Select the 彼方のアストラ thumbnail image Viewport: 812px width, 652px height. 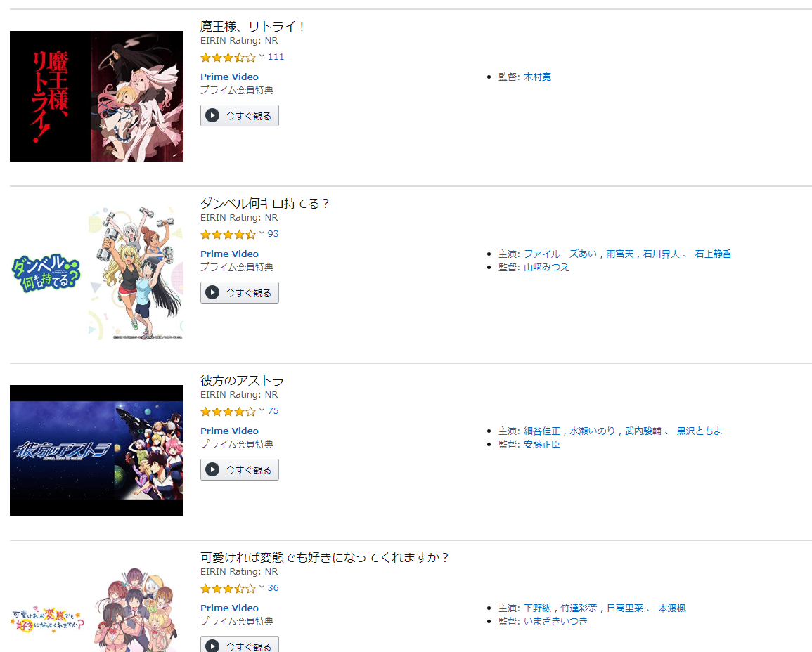96,450
